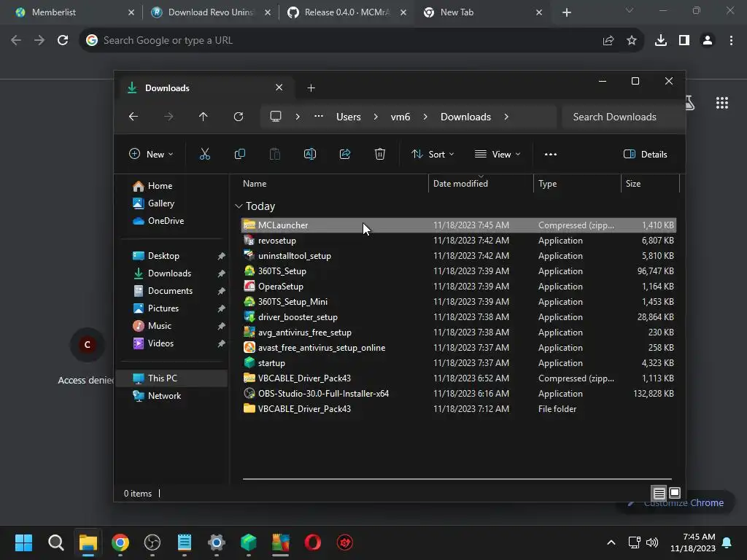This screenshot has width=747, height=560.
Task: Sort by the Size column header
Action: 650,183
